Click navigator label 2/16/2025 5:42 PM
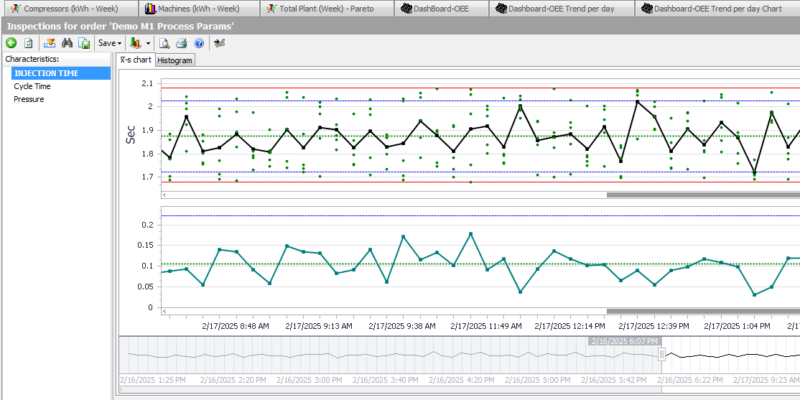 pyautogui.click(x=615, y=380)
